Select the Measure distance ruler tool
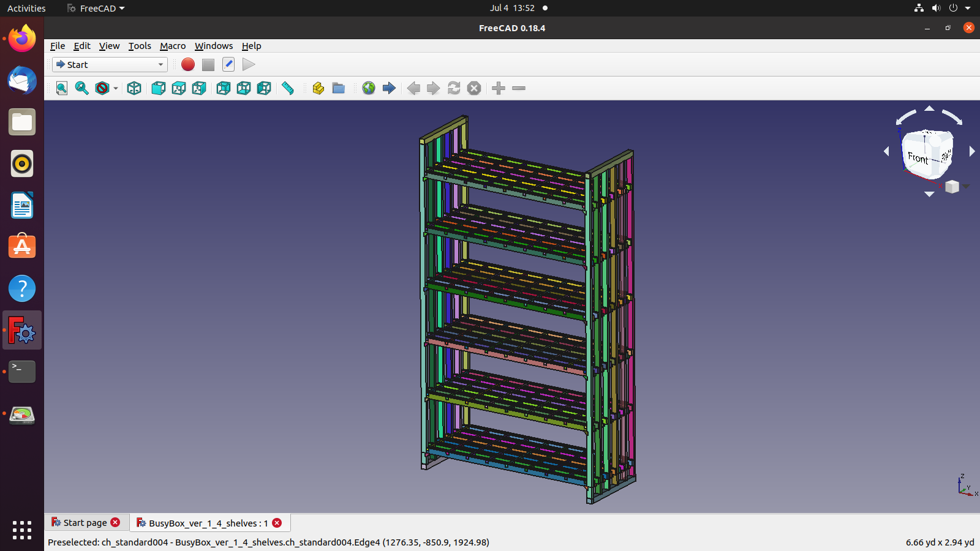This screenshot has height=551, width=980. (288, 88)
